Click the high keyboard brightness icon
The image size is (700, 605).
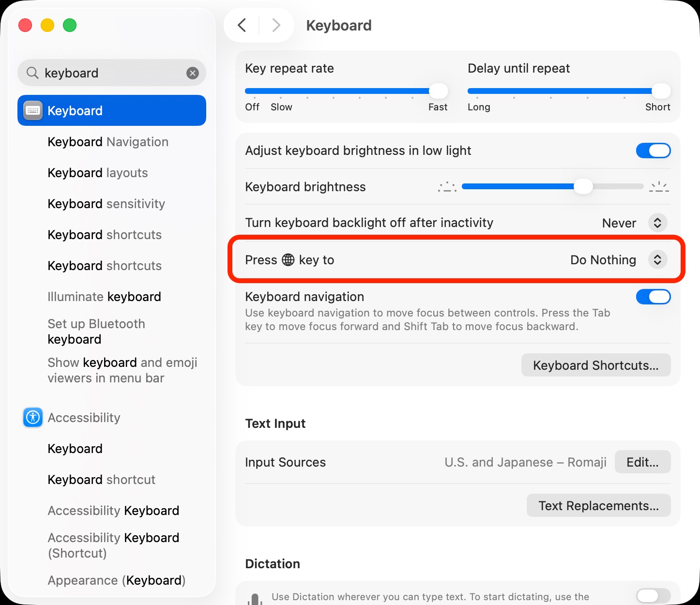point(659,187)
